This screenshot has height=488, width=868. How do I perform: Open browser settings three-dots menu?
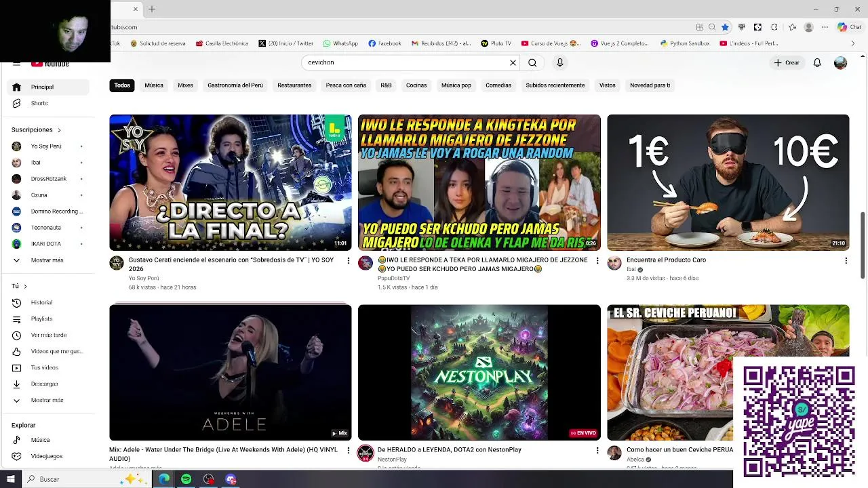pyautogui.click(x=825, y=27)
